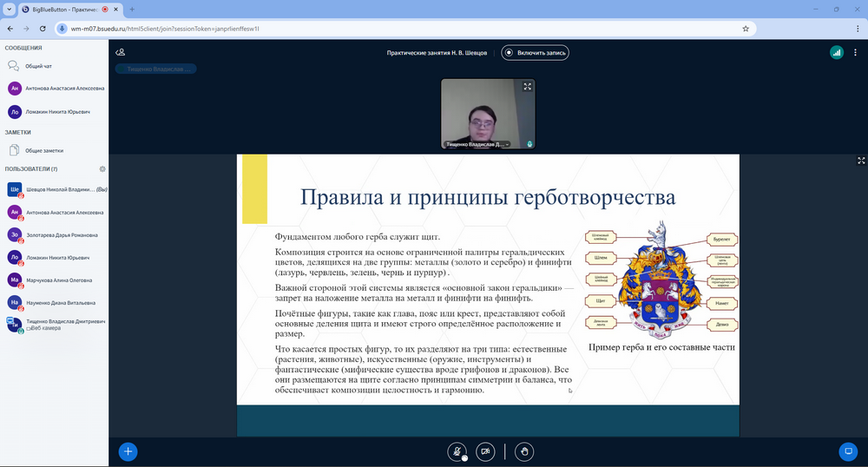Click the coat of arms image
Image resolution: width=868 pixels, height=467 pixels.
[x=661, y=280]
